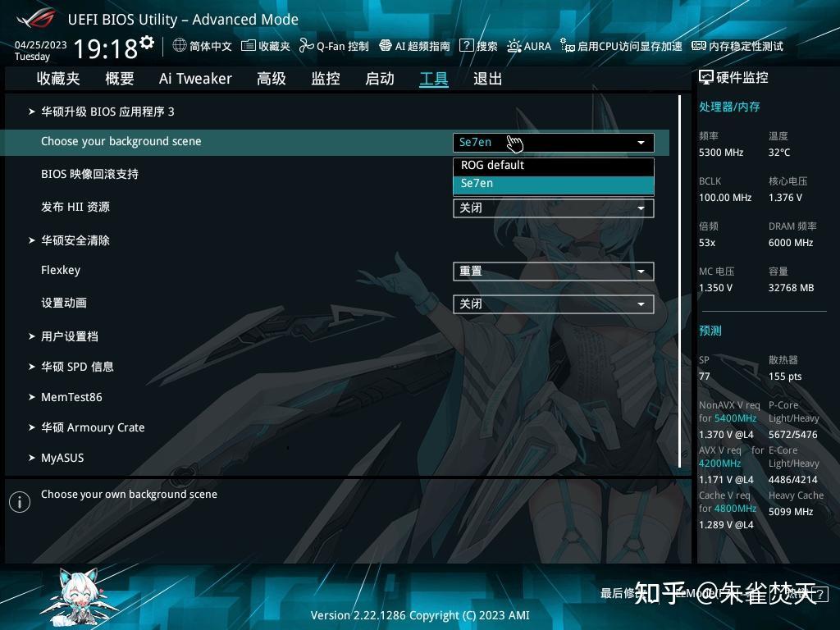Select the 发布 HII 资源 label

(x=75, y=207)
